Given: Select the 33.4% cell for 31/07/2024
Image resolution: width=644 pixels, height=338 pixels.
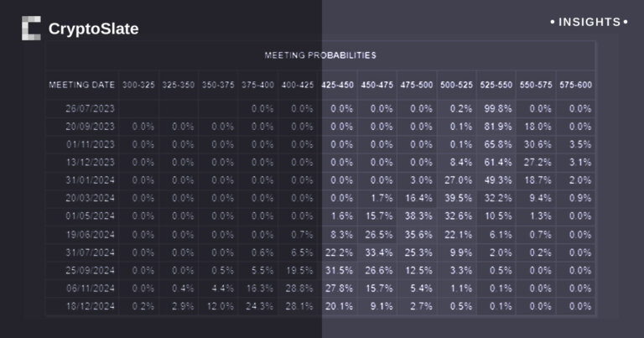Looking at the screenshot, I should pos(382,252).
